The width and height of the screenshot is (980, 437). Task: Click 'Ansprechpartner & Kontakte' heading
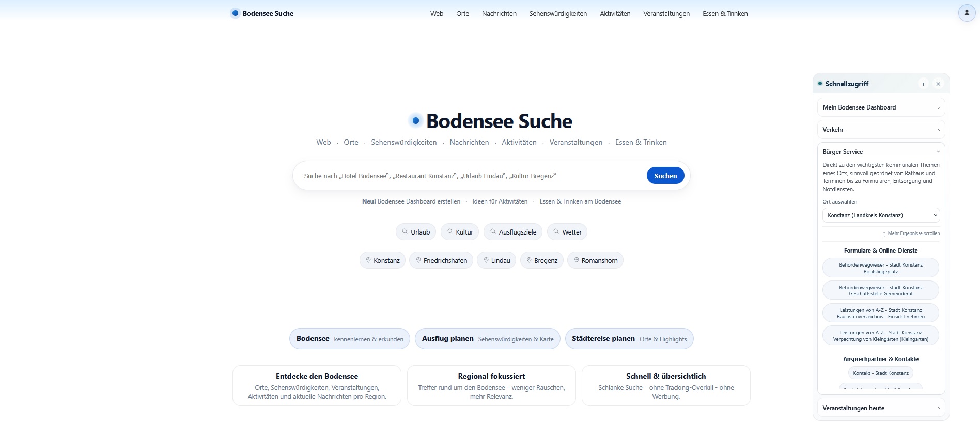pos(881,359)
